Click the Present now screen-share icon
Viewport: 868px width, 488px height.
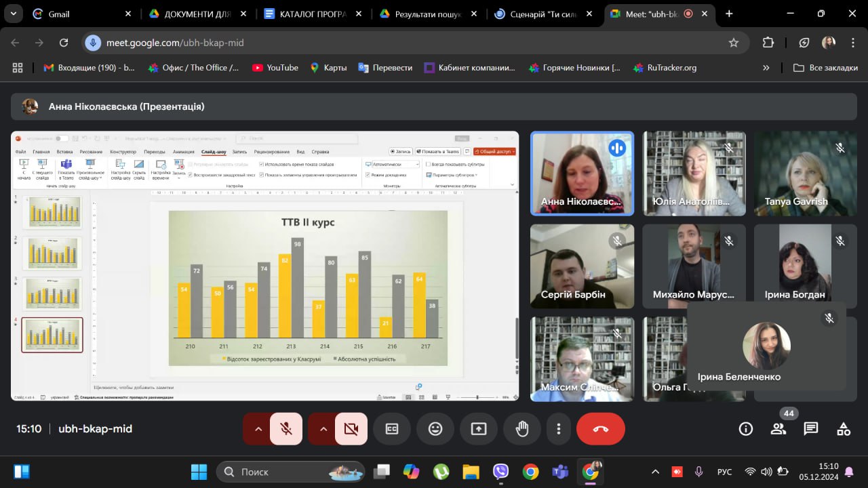click(x=479, y=428)
